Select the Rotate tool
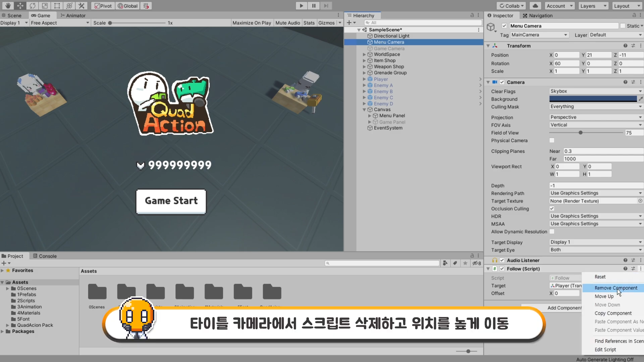Screen dimensions: 644x362 click(x=33, y=6)
